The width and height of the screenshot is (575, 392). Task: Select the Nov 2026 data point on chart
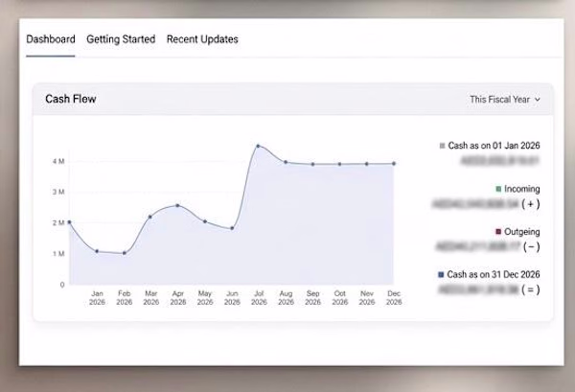point(367,164)
